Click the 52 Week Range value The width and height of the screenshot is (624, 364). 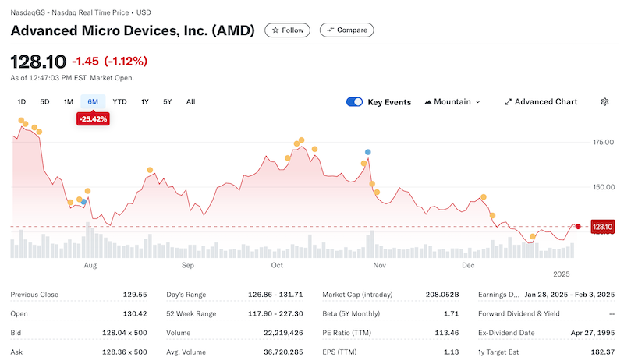click(x=275, y=313)
